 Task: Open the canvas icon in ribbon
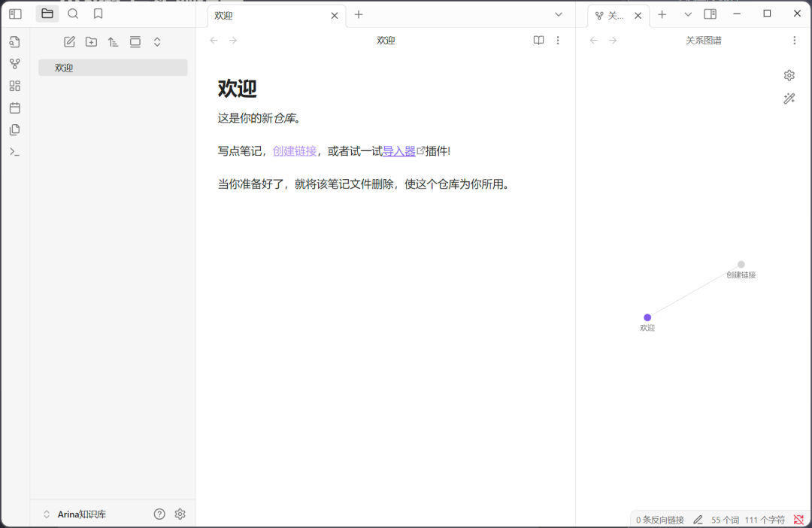pyautogui.click(x=15, y=86)
